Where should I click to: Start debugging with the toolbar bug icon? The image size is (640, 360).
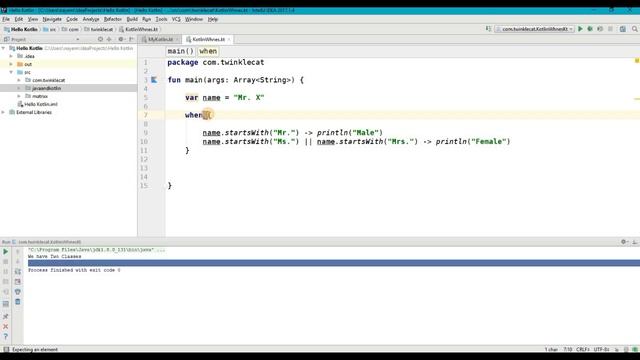[590, 29]
